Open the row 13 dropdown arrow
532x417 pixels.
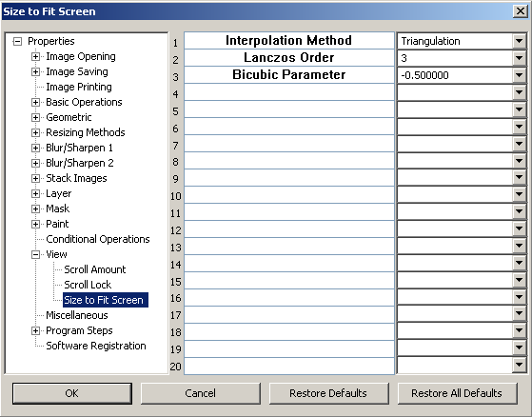pyautogui.click(x=519, y=246)
